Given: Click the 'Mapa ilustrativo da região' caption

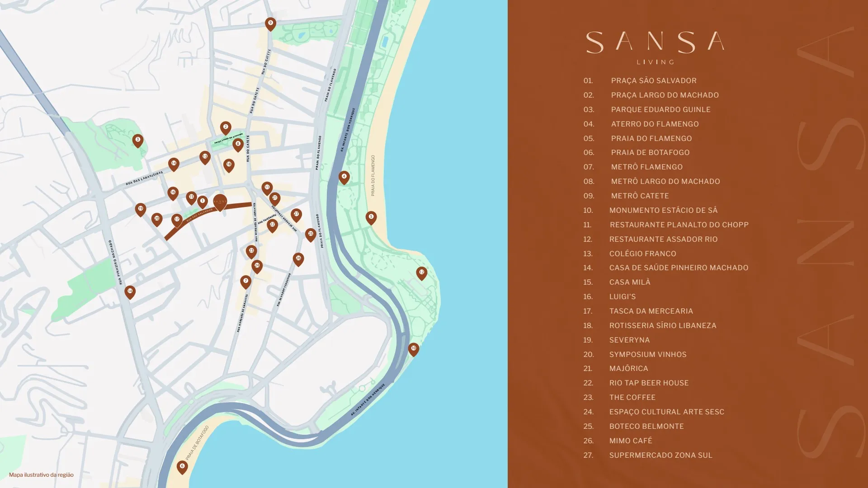Looking at the screenshot, I should tap(41, 475).
